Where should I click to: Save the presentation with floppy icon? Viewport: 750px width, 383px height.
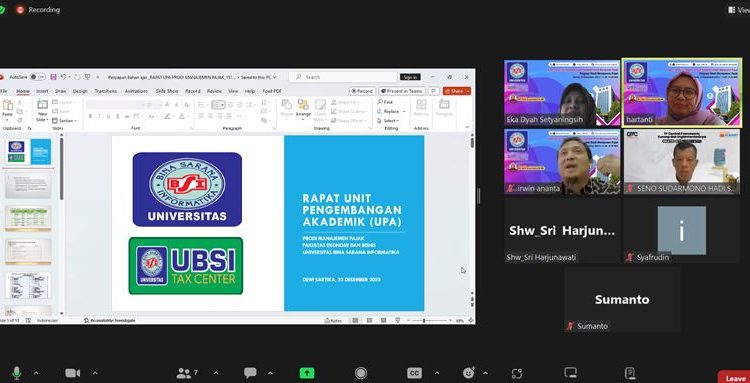click(x=53, y=77)
